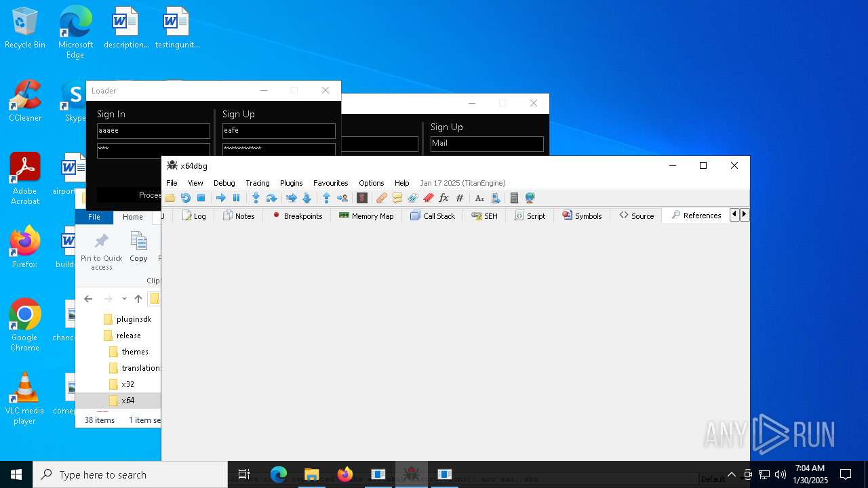Switch to the SEH tab
Image resolution: width=868 pixels, height=488 pixels.
[x=484, y=216]
